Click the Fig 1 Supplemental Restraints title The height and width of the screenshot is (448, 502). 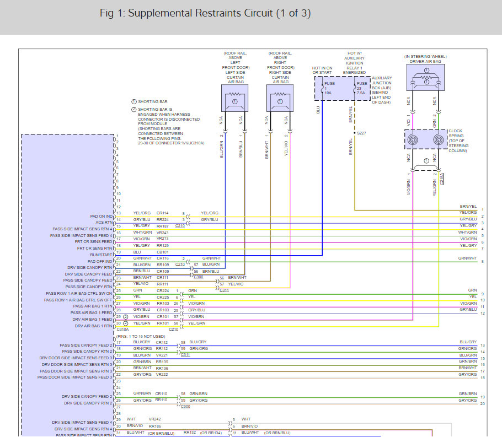(205, 13)
